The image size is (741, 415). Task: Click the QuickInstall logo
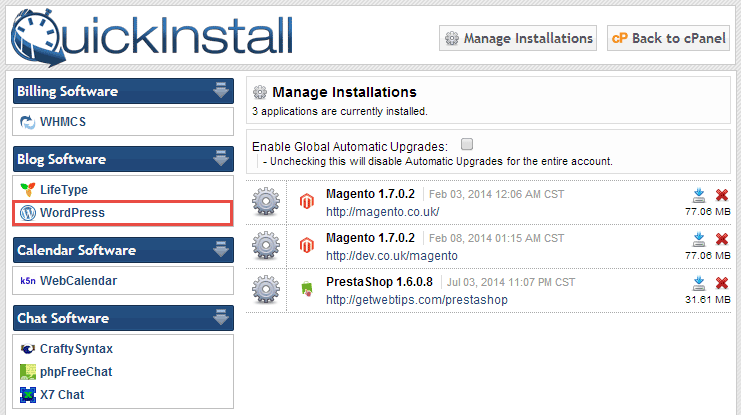coord(152,37)
